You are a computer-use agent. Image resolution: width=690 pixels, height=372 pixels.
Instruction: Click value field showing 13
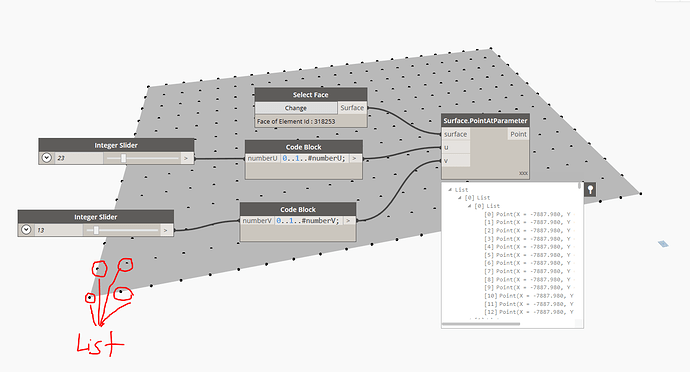point(58,230)
